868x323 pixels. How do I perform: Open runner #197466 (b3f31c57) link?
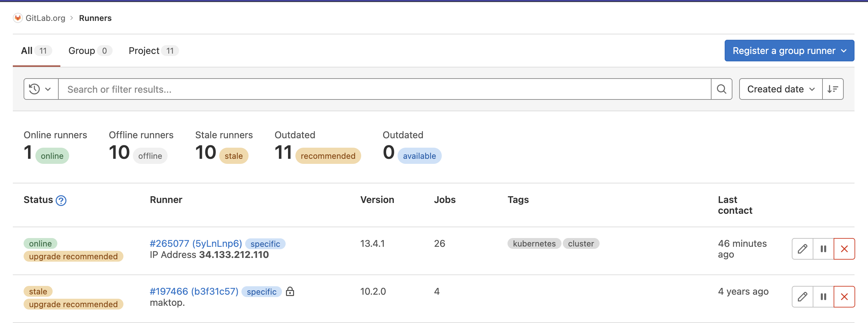[194, 291]
